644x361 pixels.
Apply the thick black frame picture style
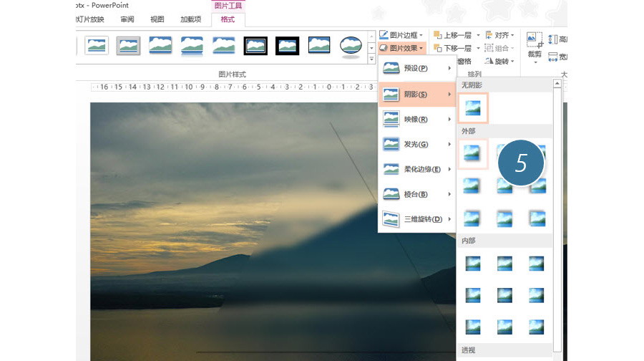pyautogui.click(x=288, y=46)
